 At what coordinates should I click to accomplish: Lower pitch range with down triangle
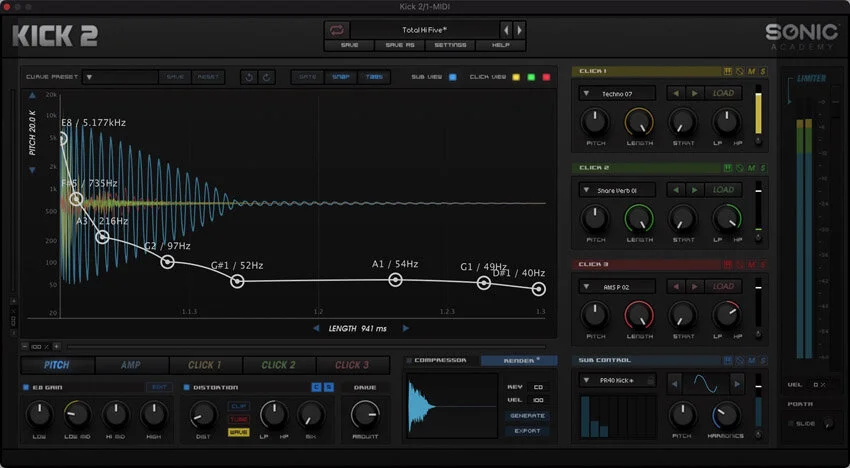[32, 170]
